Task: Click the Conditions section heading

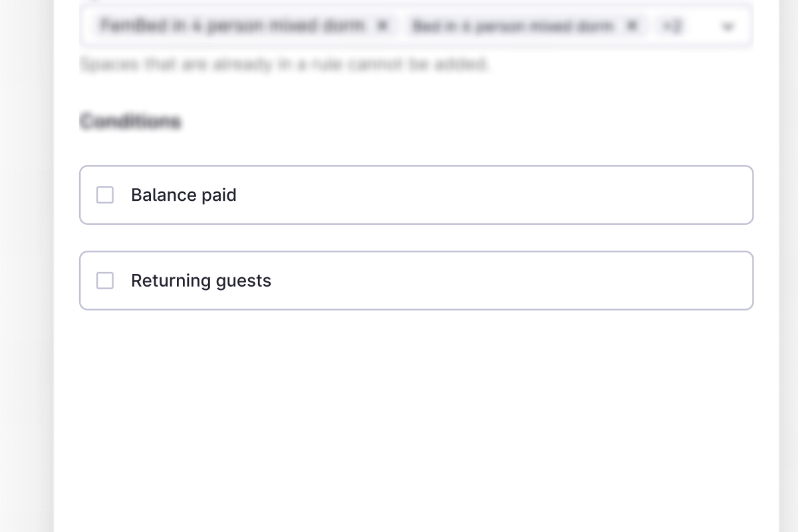Action: click(x=130, y=122)
